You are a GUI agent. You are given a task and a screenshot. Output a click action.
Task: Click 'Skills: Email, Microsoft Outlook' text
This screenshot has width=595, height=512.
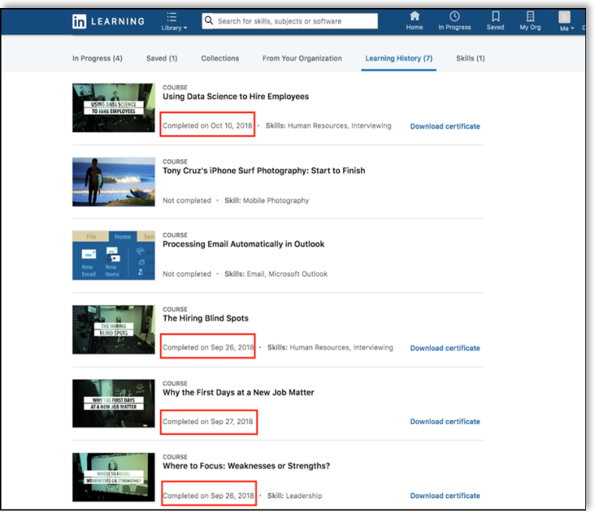pos(275,274)
